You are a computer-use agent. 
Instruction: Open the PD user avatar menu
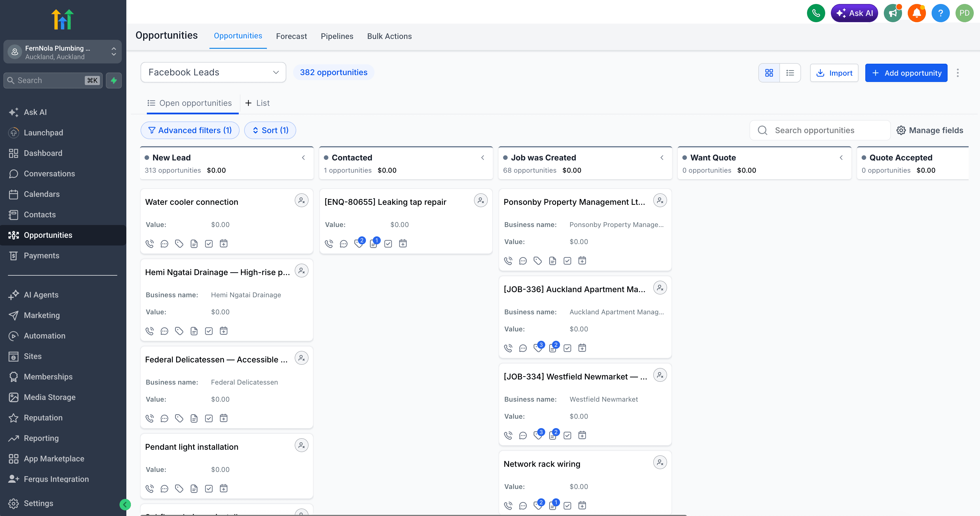[964, 13]
